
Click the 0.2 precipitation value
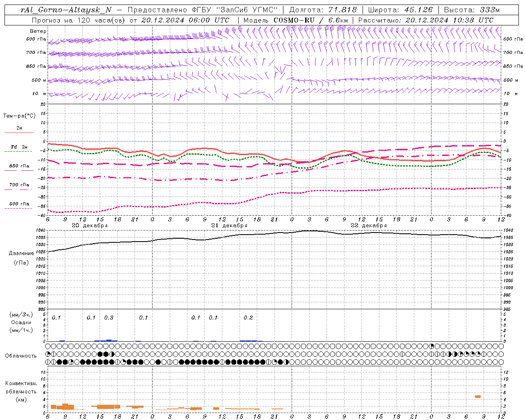pos(248,318)
